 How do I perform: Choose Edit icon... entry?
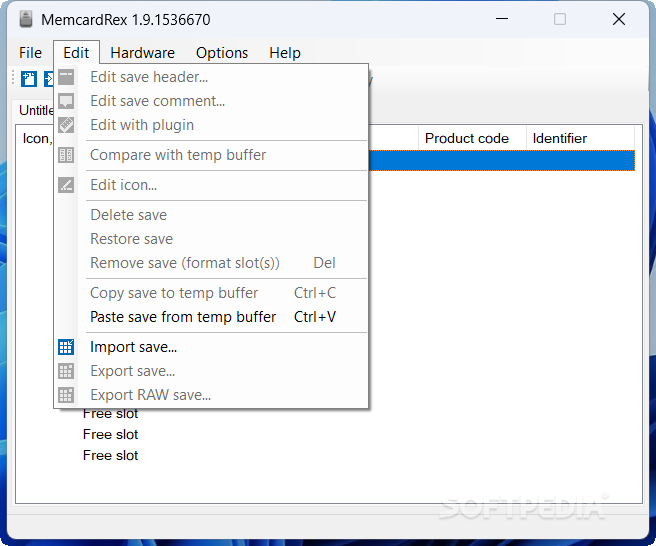coord(211,185)
